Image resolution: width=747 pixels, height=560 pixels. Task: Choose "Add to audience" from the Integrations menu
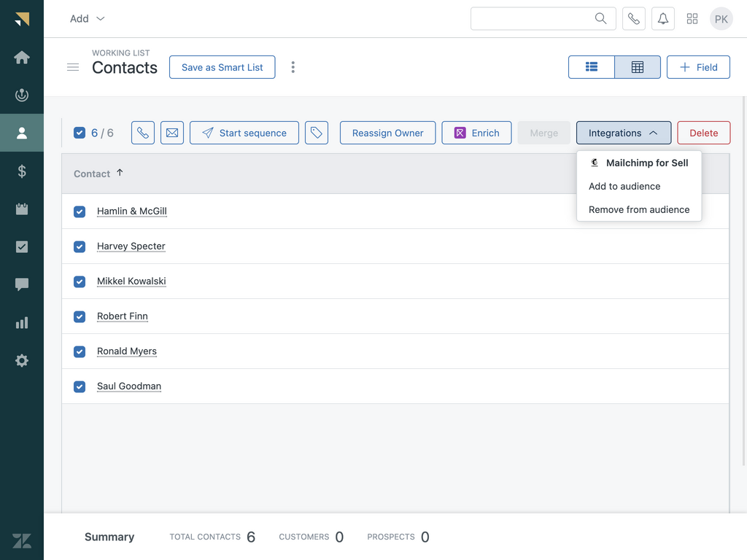[624, 186]
